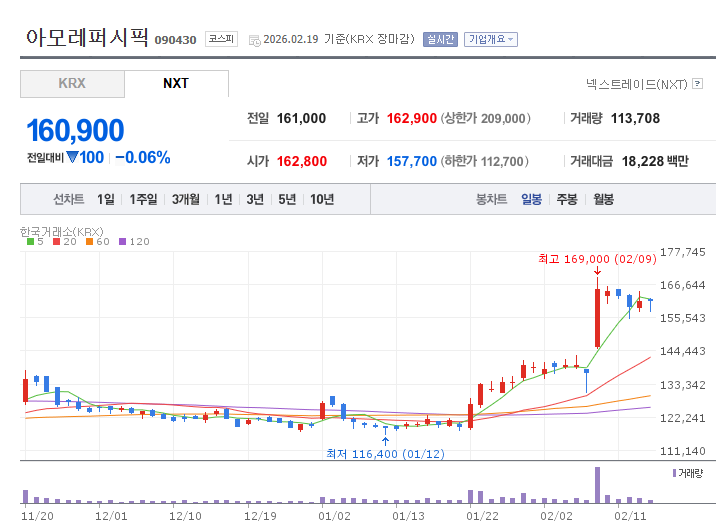Click the trading volume 113,708
716x532 pixels.
coord(635,119)
